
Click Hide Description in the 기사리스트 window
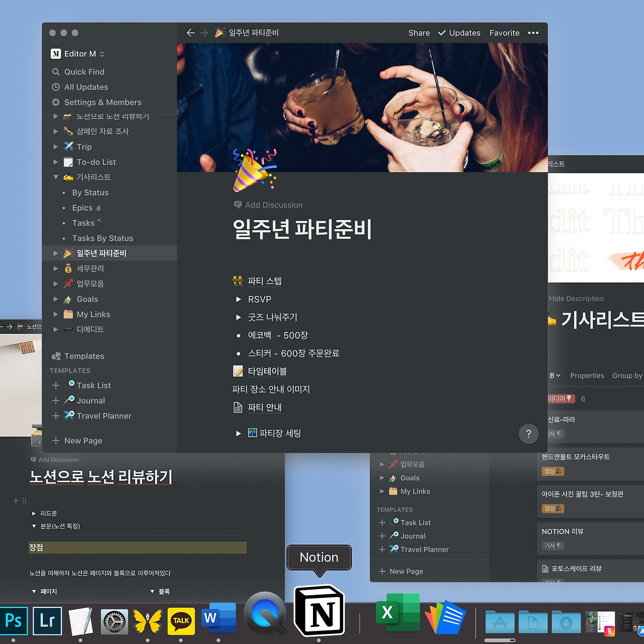577,298
